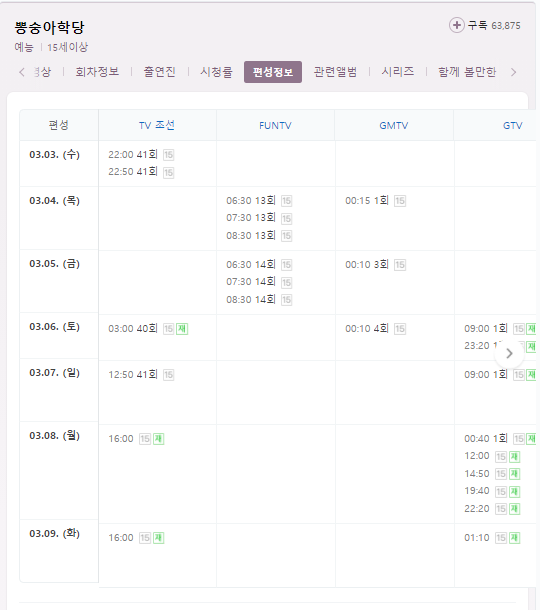Click the 00:10 4회 GMTV entry

click(x=367, y=328)
